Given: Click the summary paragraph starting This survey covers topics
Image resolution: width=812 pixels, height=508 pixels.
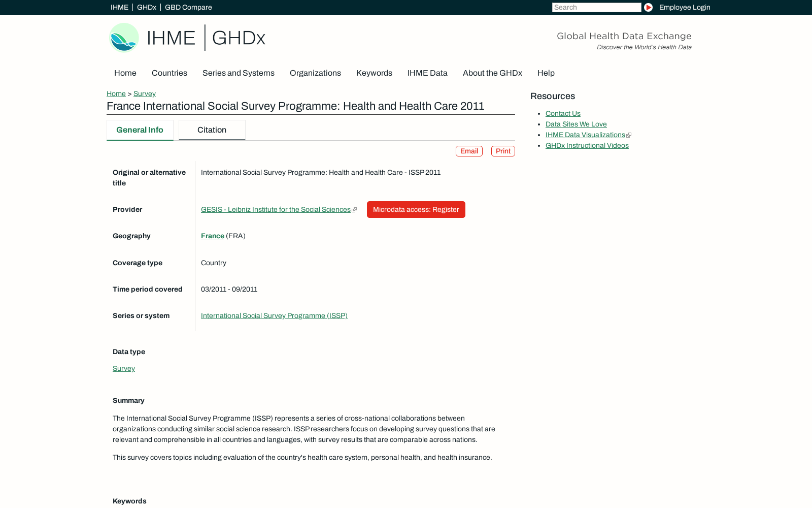Looking at the screenshot, I should pyautogui.click(x=302, y=457).
